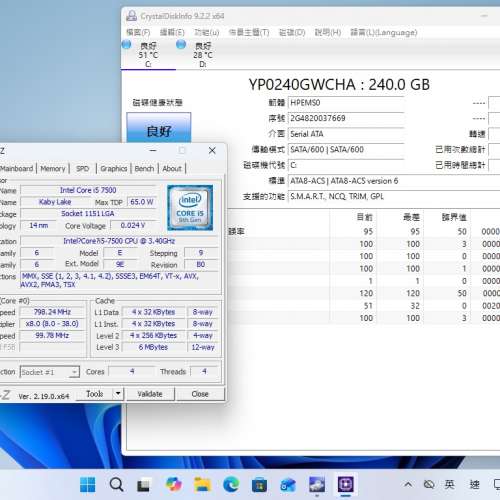Image resolution: width=500 pixels, height=500 pixels.
Task: Click the code name value 'Kaby Lake'
Action: tap(55, 202)
